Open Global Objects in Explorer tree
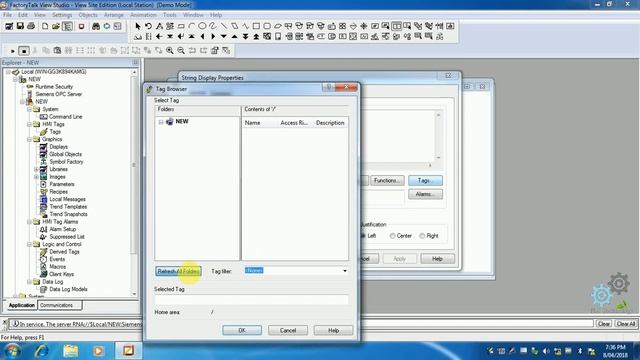Image resolution: width=640 pixels, height=360 pixels. point(65,154)
